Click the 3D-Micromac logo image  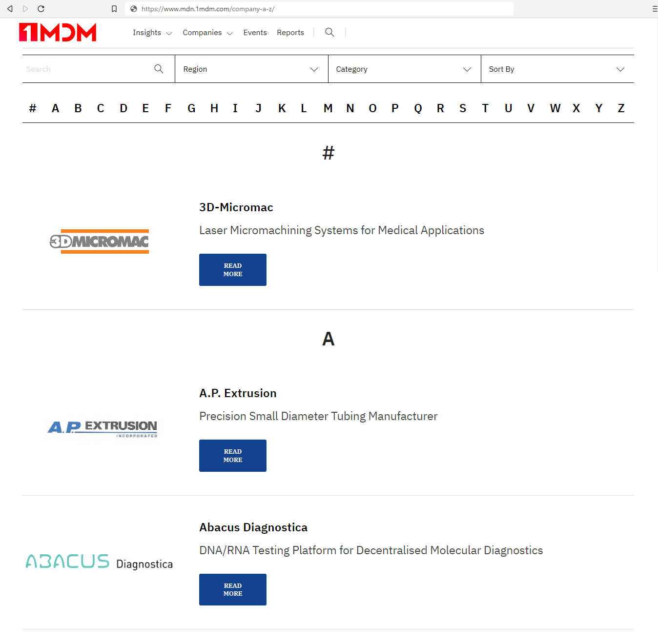[x=100, y=241]
